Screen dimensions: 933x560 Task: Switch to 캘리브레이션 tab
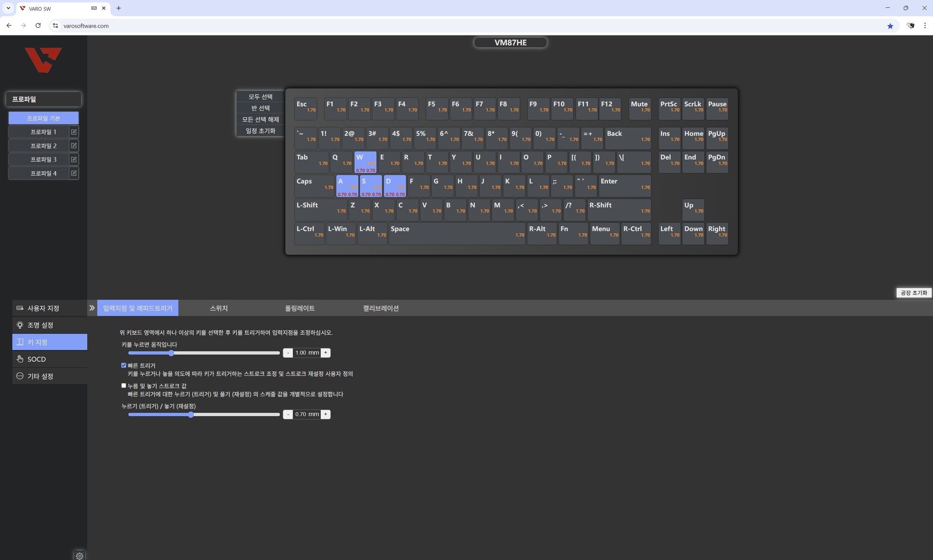[x=380, y=308]
